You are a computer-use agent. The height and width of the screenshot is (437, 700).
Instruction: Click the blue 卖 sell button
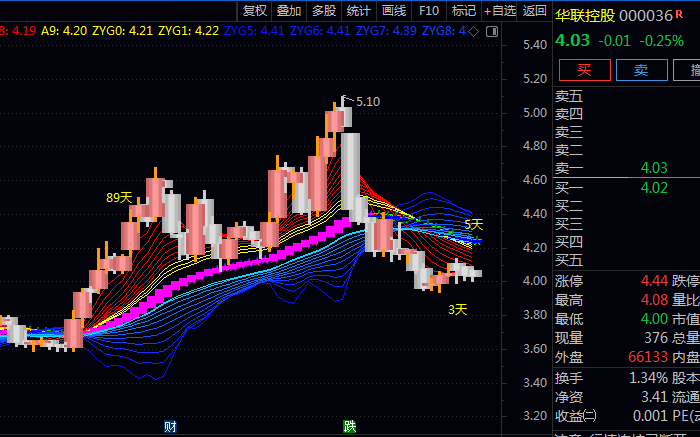[642, 70]
